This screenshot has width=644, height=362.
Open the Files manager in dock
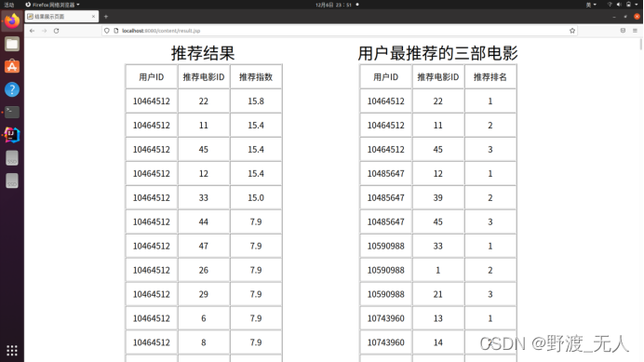click(x=12, y=44)
